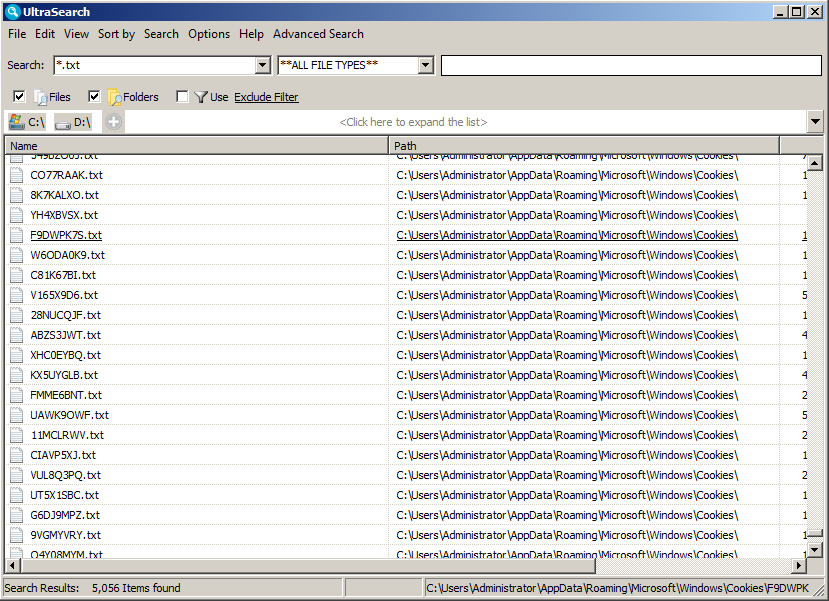Click the file icon beside VUL8Q3PQ.txt

[17, 475]
